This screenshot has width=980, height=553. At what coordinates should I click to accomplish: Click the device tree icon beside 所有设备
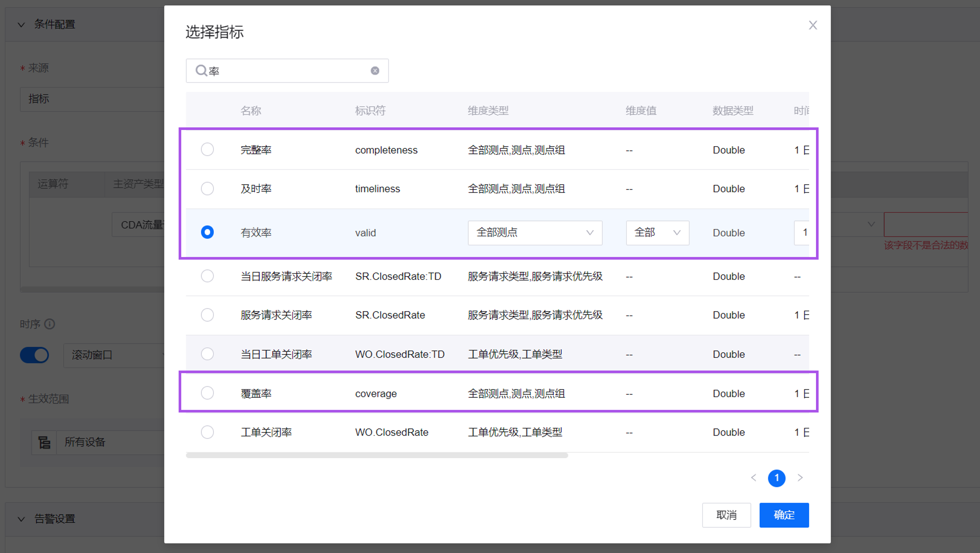pyautogui.click(x=44, y=442)
